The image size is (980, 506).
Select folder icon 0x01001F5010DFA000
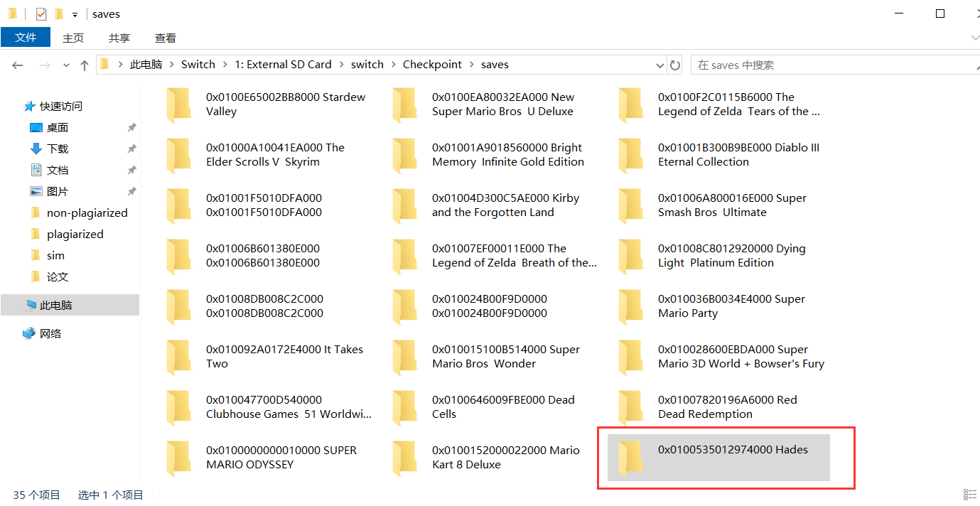point(178,206)
